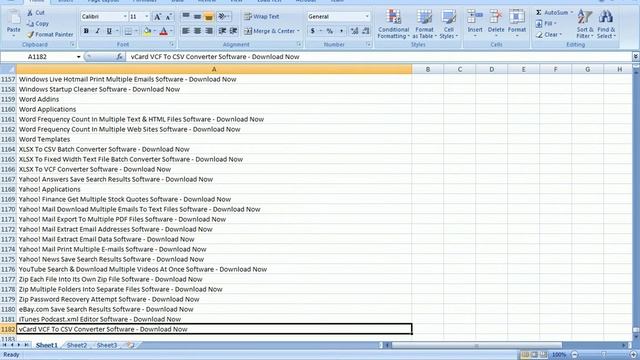
Task: Decrease font size with Shrink Font
Action: (168, 17)
